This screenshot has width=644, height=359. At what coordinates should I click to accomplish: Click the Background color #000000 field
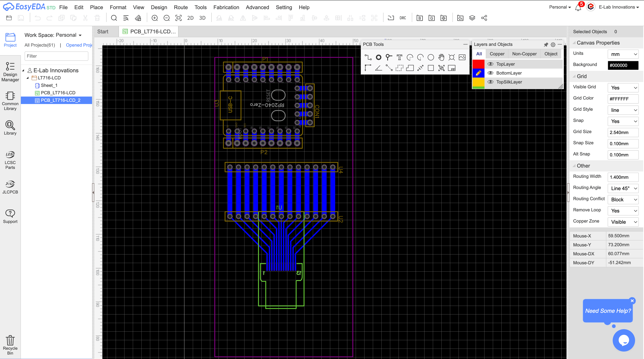(623, 65)
